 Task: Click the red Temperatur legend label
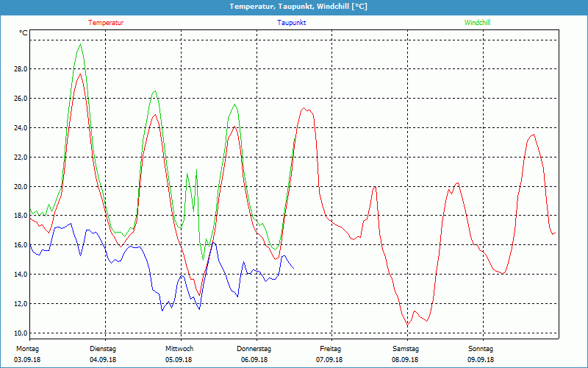click(x=106, y=23)
